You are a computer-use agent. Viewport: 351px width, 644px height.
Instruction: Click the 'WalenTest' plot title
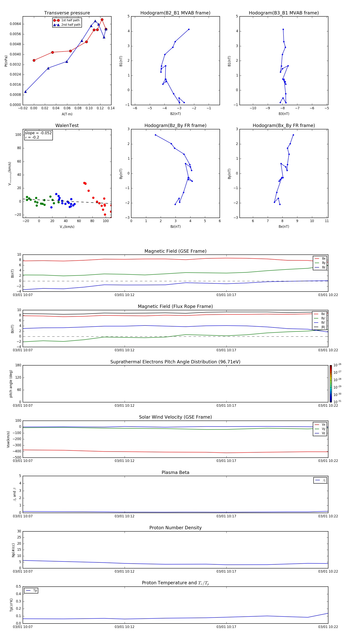67,125
